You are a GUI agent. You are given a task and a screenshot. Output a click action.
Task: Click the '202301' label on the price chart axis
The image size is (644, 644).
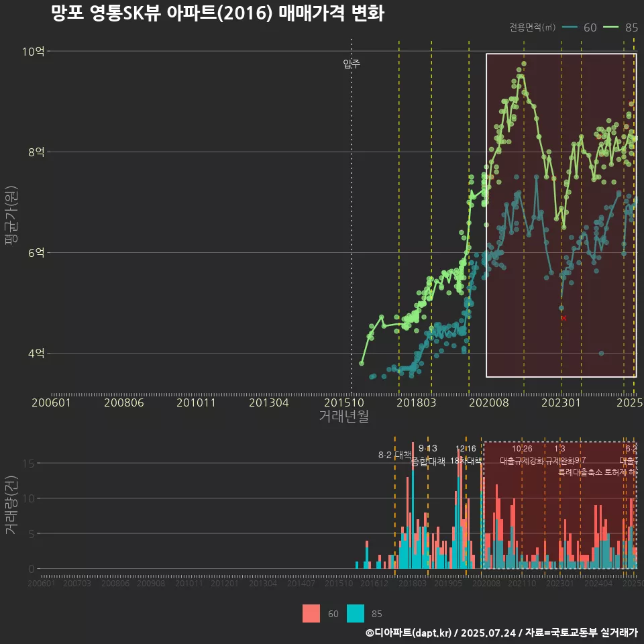pyautogui.click(x=561, y=402)
